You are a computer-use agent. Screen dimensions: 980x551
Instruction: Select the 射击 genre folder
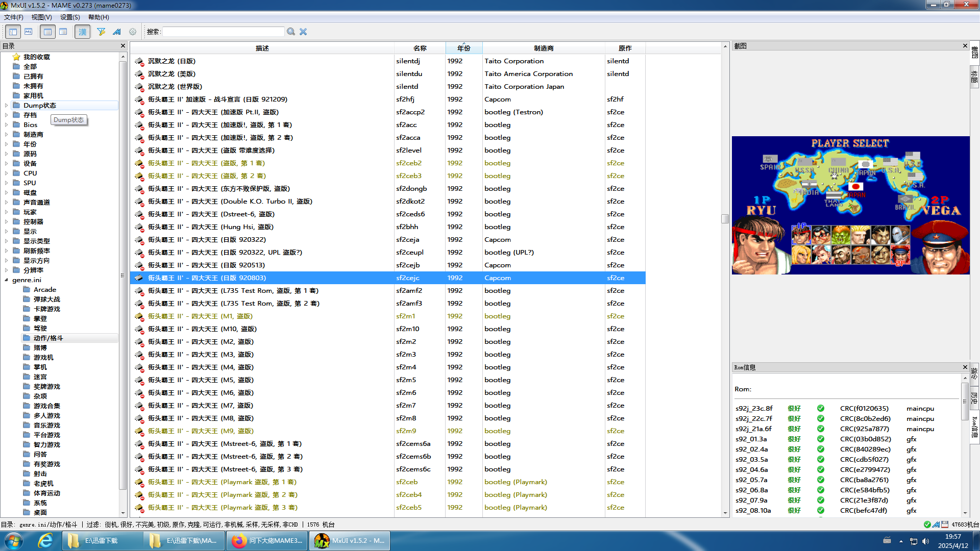click(x=40, y=473)
